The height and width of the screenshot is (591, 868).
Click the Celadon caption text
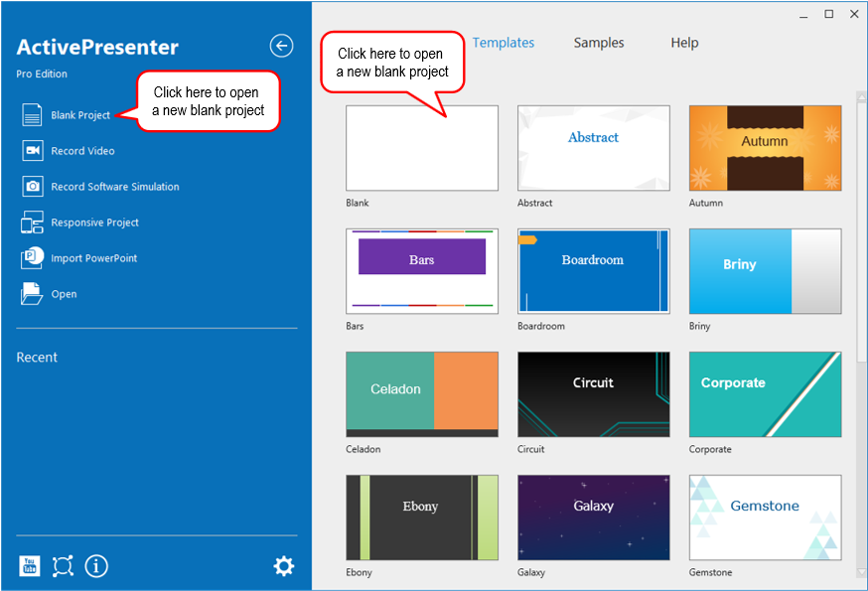[x=363, y=449]
